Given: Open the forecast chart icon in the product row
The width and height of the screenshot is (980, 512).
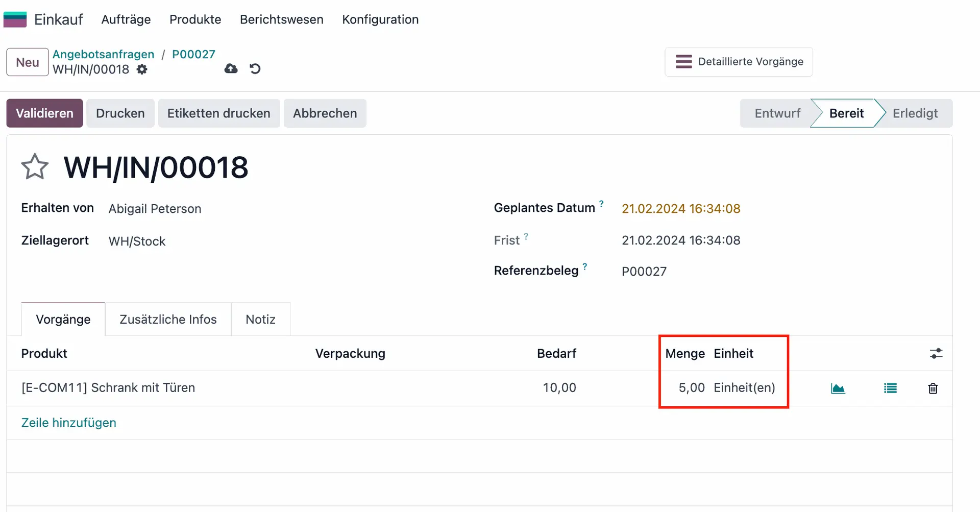Looking at the screenshot, I should 838,388.
